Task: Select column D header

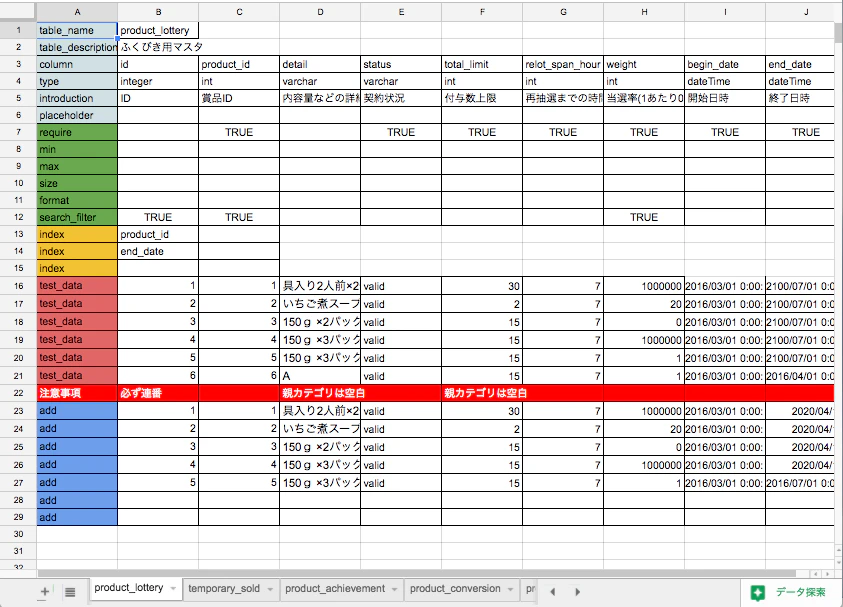Action: click(x=320, y=12)
